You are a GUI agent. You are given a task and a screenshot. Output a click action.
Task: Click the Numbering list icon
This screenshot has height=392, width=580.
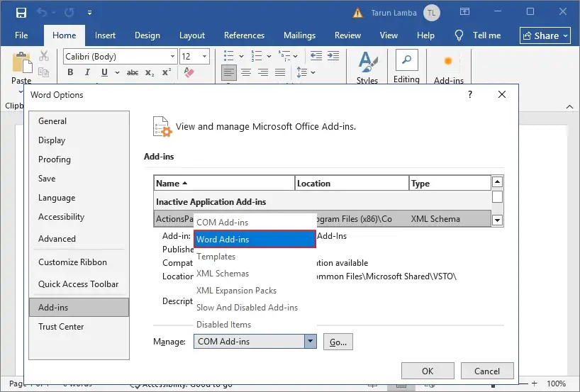(x=257, y=56)
